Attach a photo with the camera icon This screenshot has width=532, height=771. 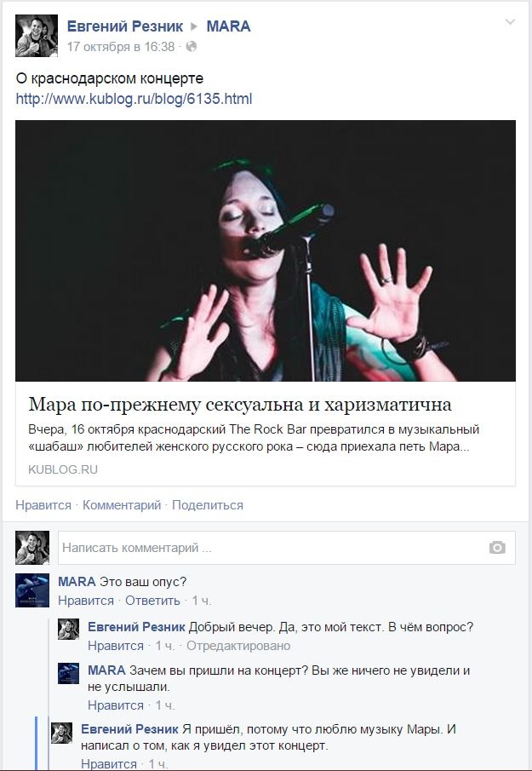[x=496, y=548]
